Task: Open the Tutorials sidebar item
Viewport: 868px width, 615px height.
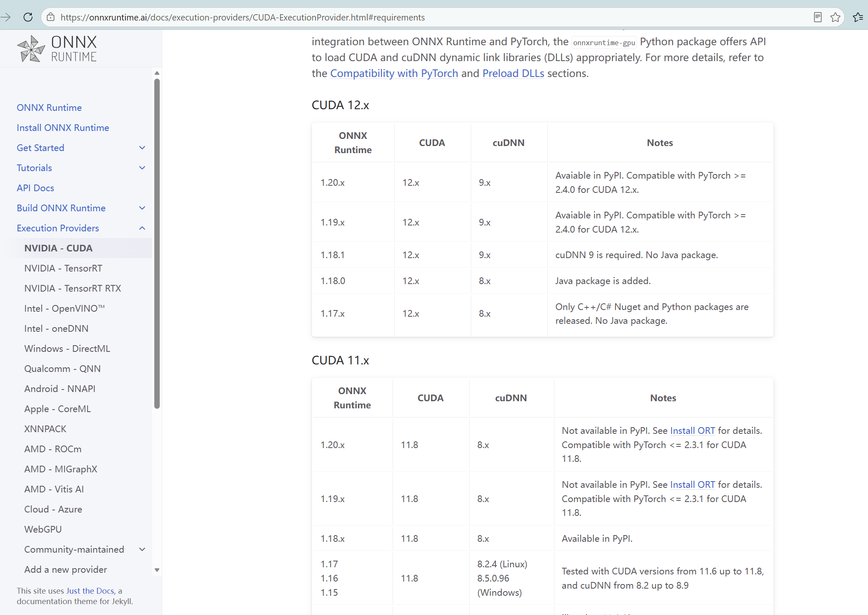Action: coord(34,168)
